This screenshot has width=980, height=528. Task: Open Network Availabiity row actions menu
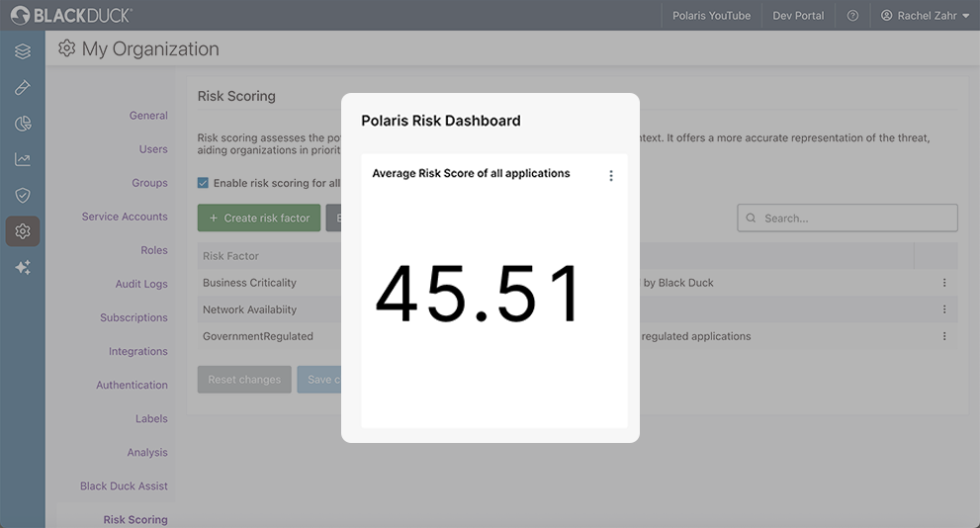(x=944, y=309)
